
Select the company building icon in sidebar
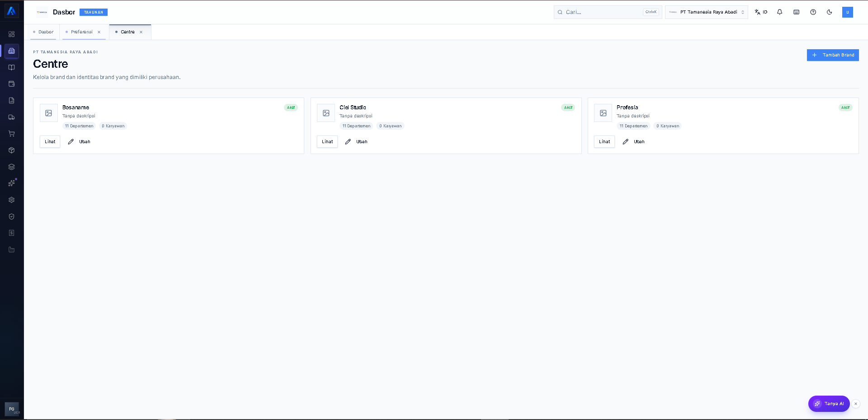[x=12, y=51]
